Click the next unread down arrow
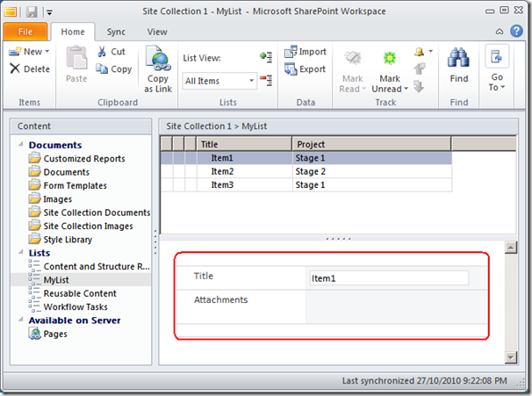The height and width of the screenshot is (396, 532). [419, 86]
